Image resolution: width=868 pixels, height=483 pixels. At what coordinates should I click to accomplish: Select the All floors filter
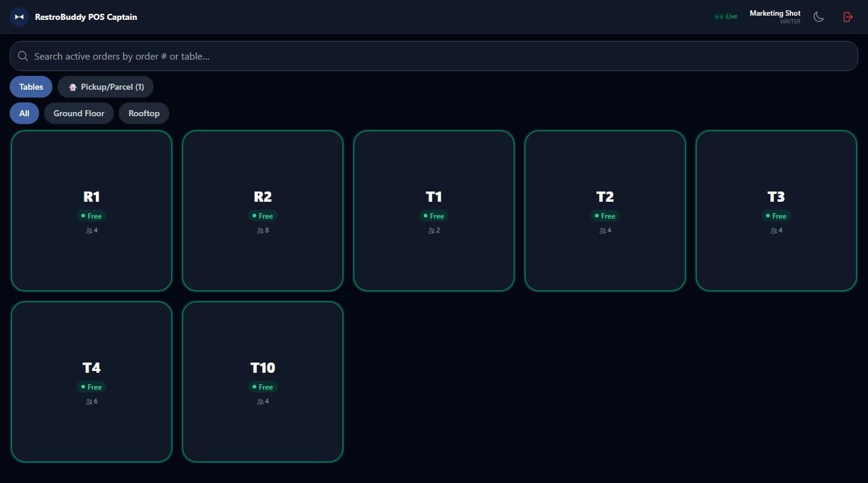point(24,113)
